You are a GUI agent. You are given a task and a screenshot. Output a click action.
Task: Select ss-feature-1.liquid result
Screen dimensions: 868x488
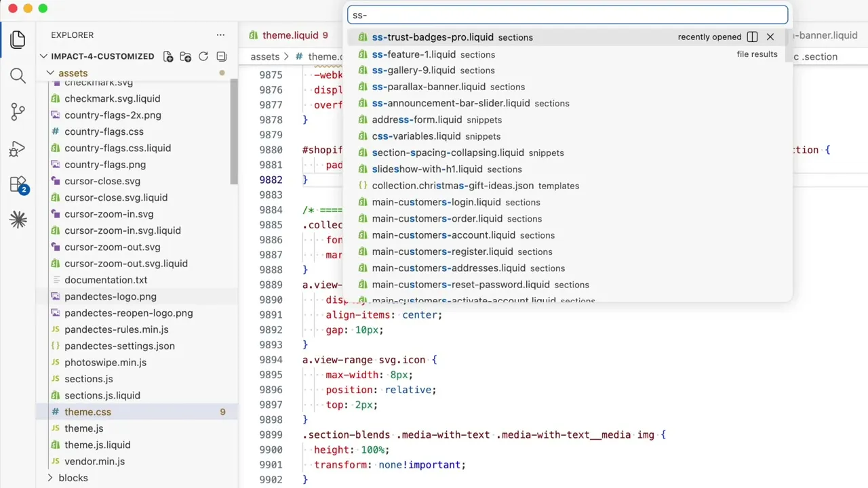[x=568, y=54]
